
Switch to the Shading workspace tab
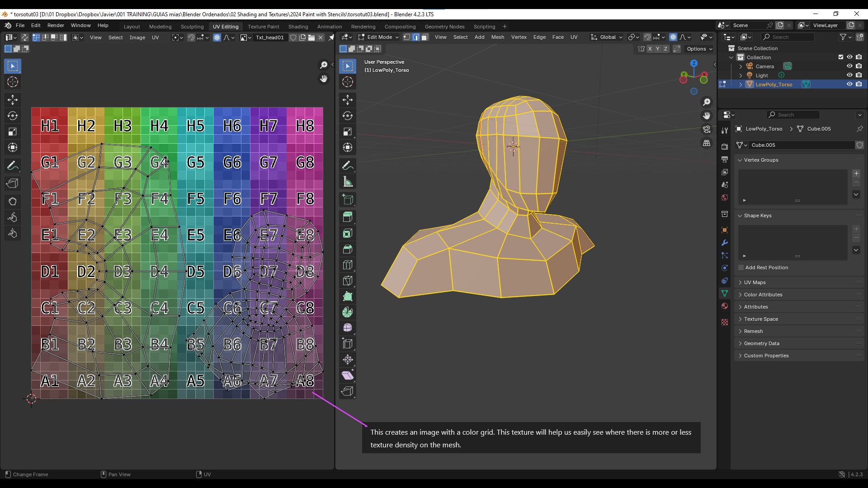pyautogui.click(x=298, y=27)
